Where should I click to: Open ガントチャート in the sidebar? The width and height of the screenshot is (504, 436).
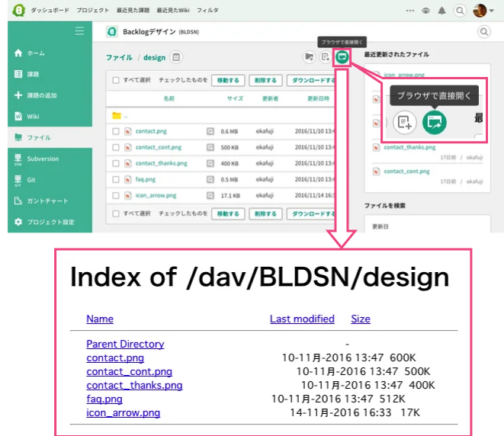pyautogui.click(x=50, y=200)
